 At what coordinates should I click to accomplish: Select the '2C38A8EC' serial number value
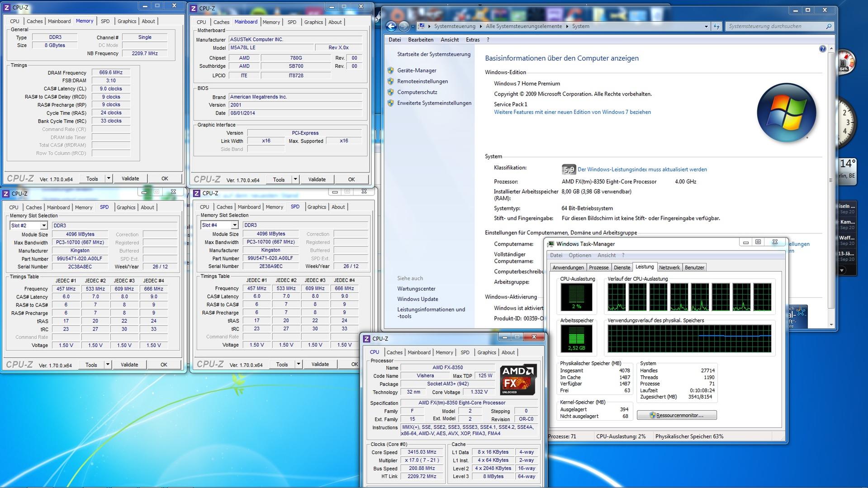point(80,267)
